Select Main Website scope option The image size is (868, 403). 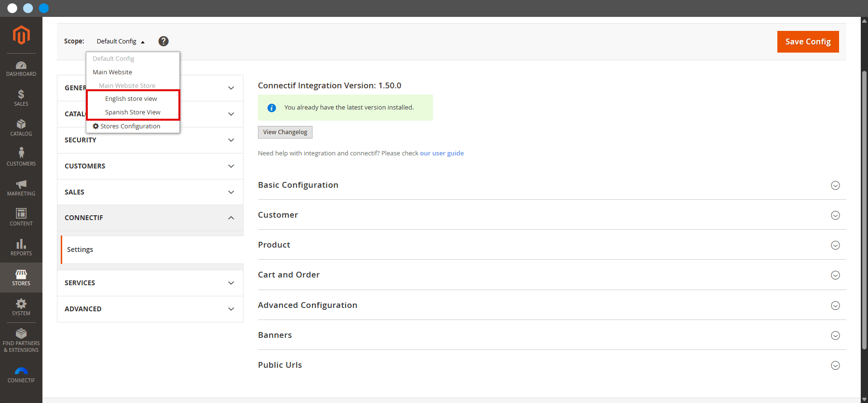pyautogui.click(x=112, y=72)
